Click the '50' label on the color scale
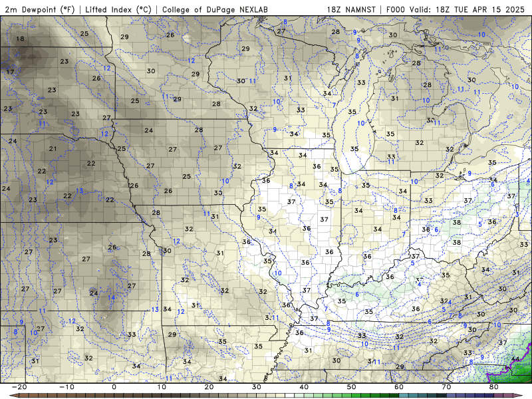The width and height of the screenshot is (532, 399). click(x=352, y=387)
